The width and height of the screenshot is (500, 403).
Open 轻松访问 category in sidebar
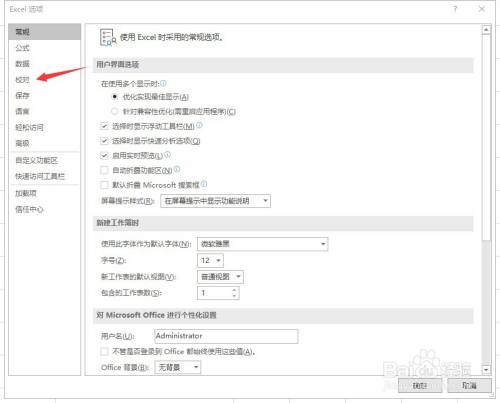[45, 127]
